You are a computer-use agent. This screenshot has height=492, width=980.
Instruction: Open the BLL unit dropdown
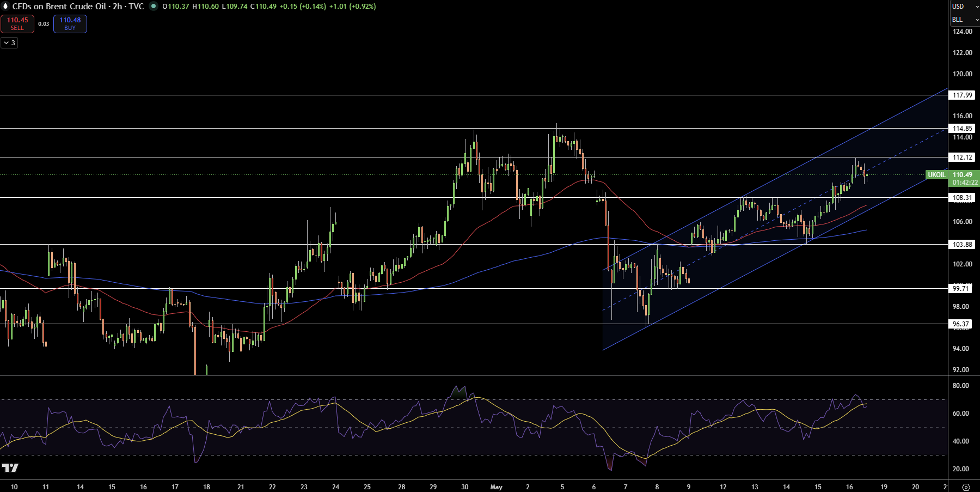tap(964, 20)
